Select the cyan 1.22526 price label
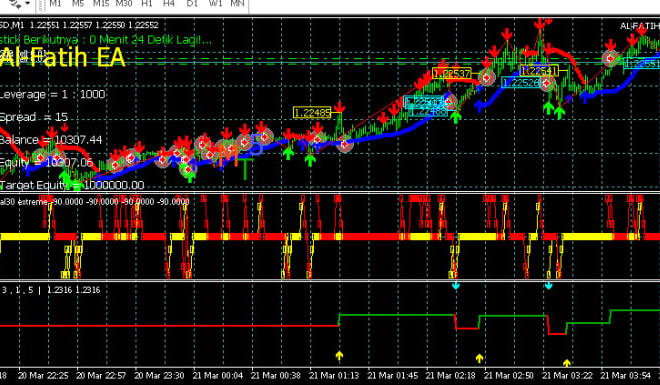The width and height of the screenshot is (660, 385). point(522,82)
